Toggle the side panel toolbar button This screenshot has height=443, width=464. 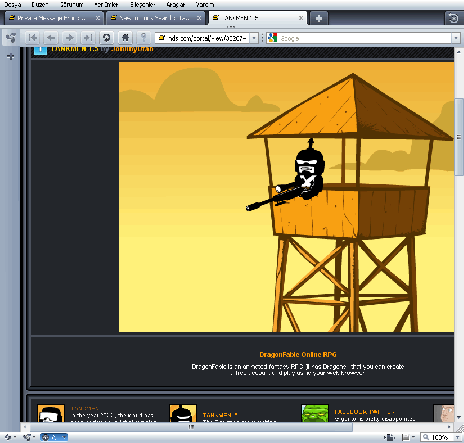(11, 38)
